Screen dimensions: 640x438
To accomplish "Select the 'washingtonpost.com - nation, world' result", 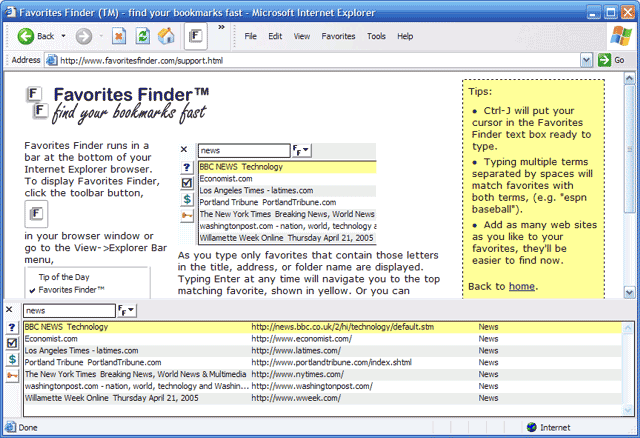I will [x=322, y=386].
